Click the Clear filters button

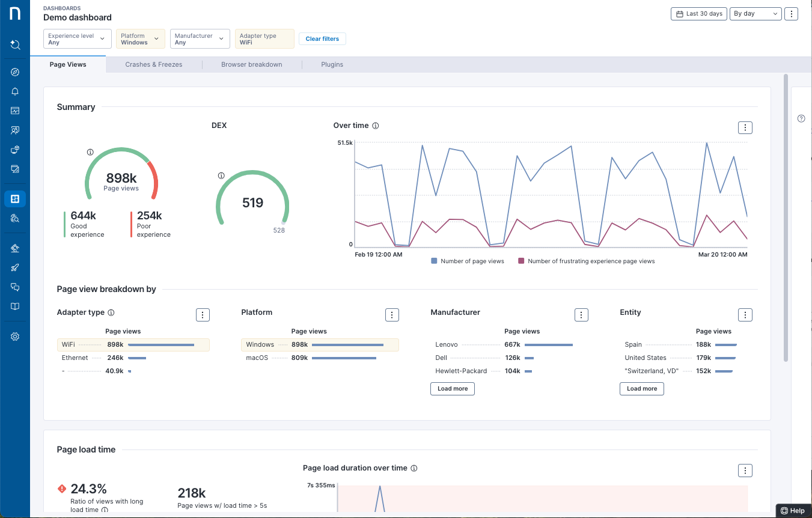click(x=322, y=39)
